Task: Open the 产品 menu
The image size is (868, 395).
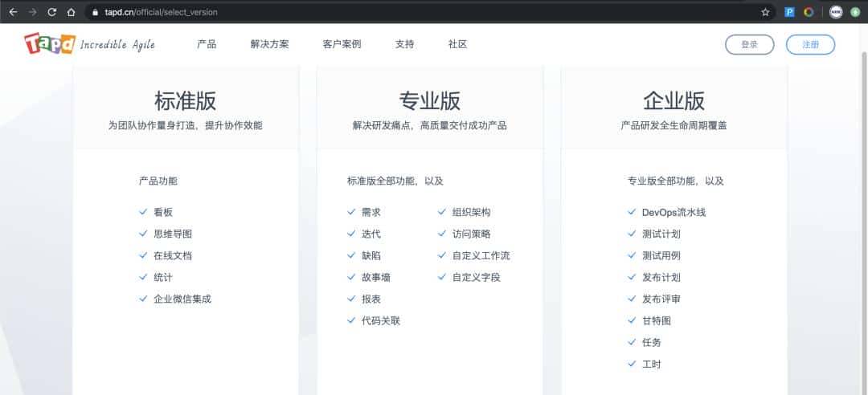Action: click(x=207, y=44)
